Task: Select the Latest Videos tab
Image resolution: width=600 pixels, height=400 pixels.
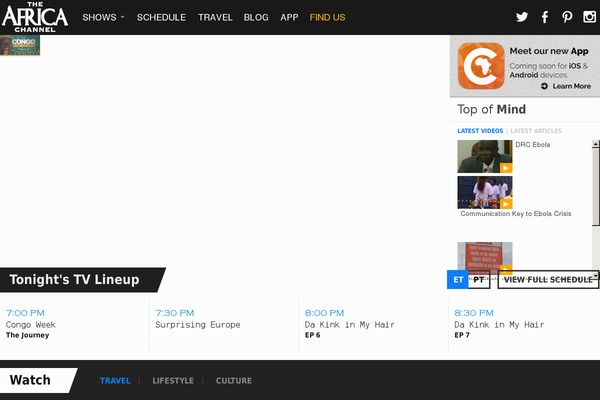Action: pos(480,131)
